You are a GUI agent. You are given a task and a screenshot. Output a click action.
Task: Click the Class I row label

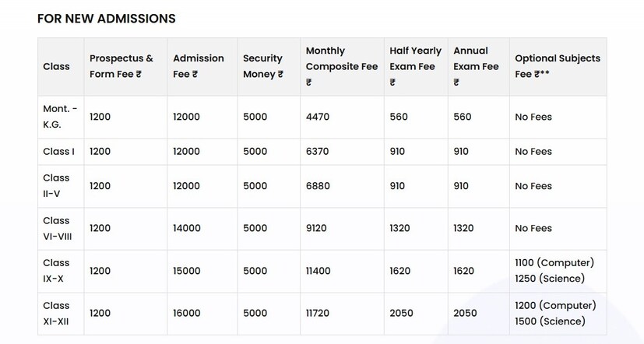(58, 151)
